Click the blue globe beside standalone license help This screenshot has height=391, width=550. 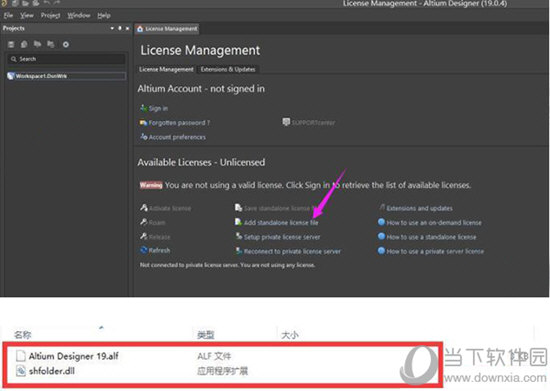(381, 236)
